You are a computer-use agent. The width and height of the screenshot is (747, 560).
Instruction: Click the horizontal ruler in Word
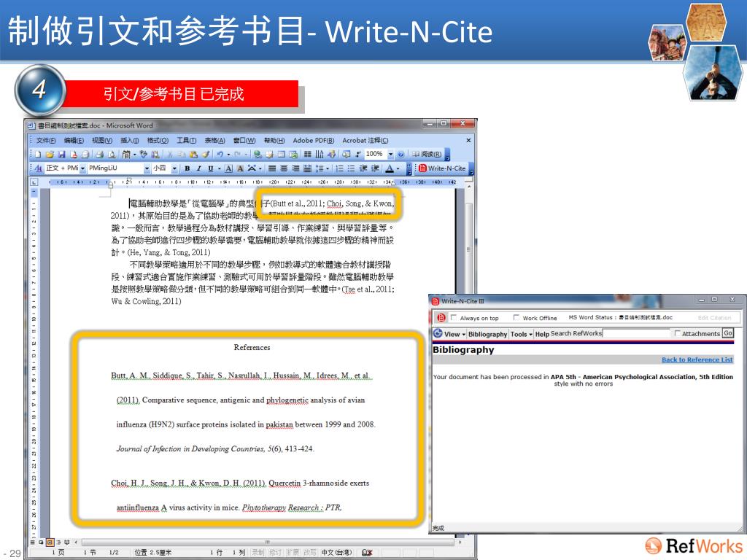tap(252, 182)
